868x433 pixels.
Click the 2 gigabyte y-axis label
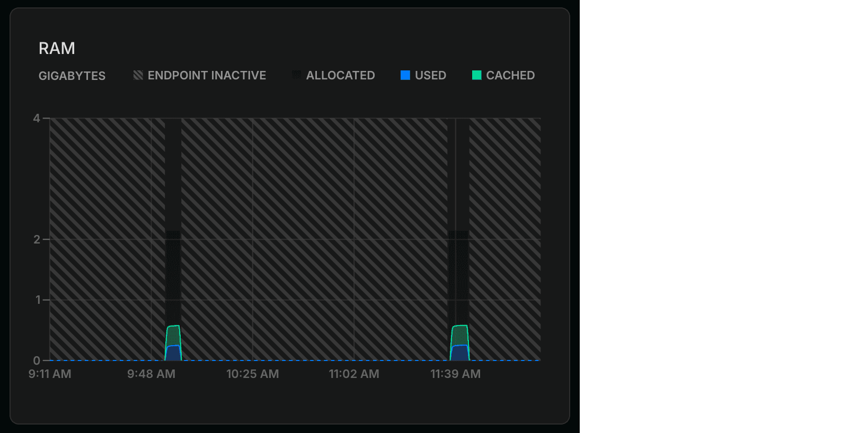(37, 239)
